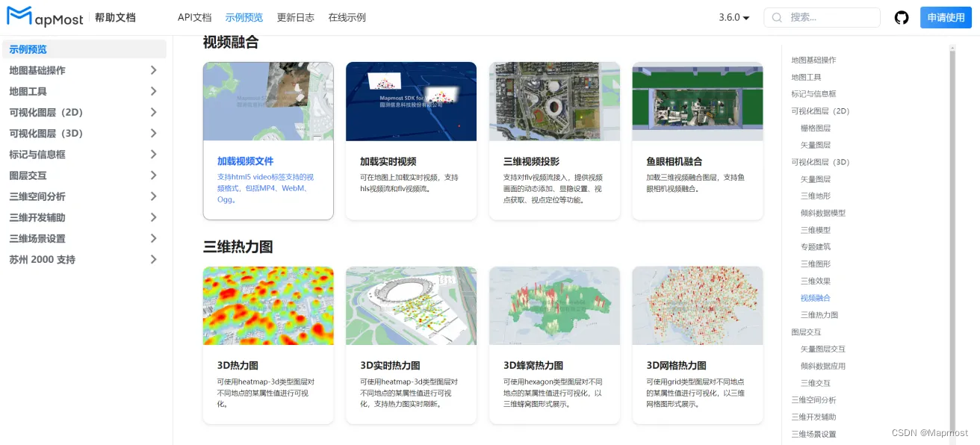Open the 3D热力图 example thumbnail
Viewport: 980px width, 445px height.
[268, 305]
